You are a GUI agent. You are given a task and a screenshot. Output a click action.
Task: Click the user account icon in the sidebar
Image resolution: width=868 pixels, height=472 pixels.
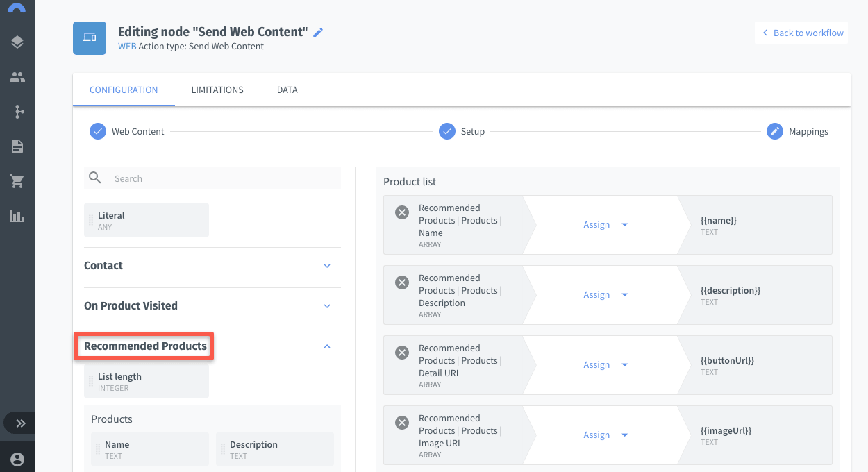click(x=17, y=459)
